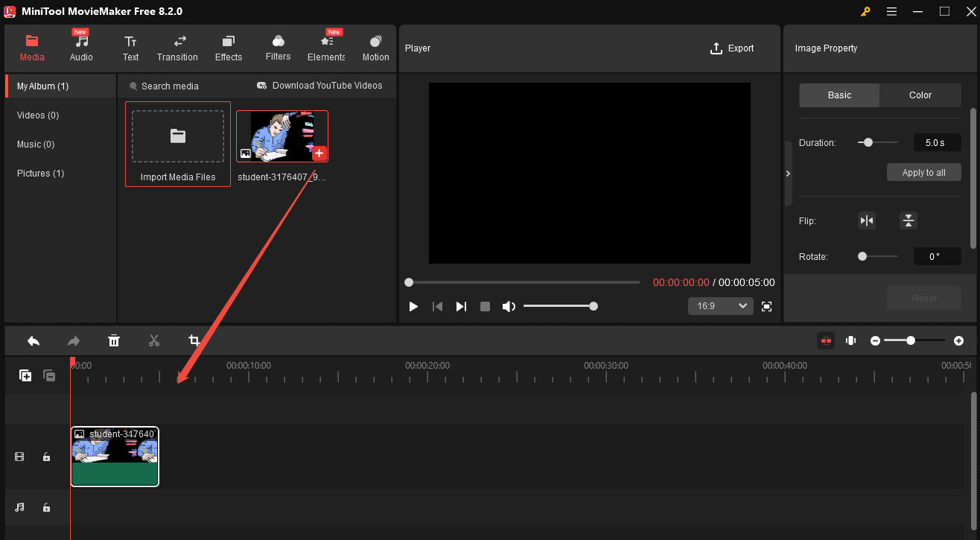This screenshot has width=980, height=540.
Task: Click the Export button
Action: point(732,48)
